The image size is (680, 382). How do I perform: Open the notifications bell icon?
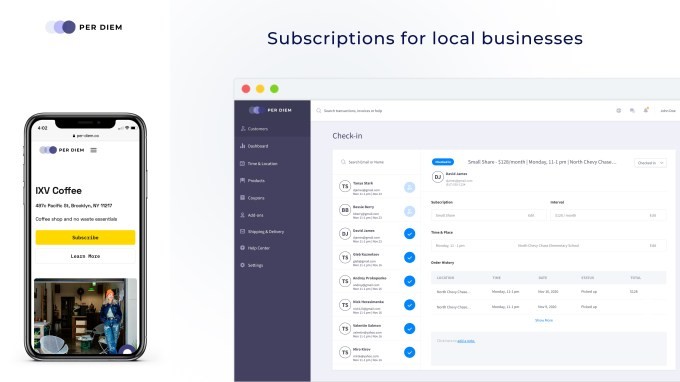[x=646, y=110]
